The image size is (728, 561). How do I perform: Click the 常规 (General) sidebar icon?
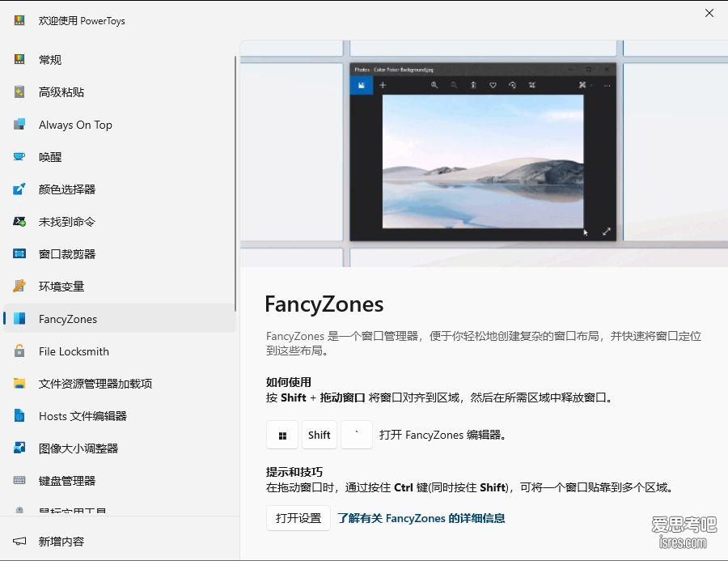click(x=19, y=59)
